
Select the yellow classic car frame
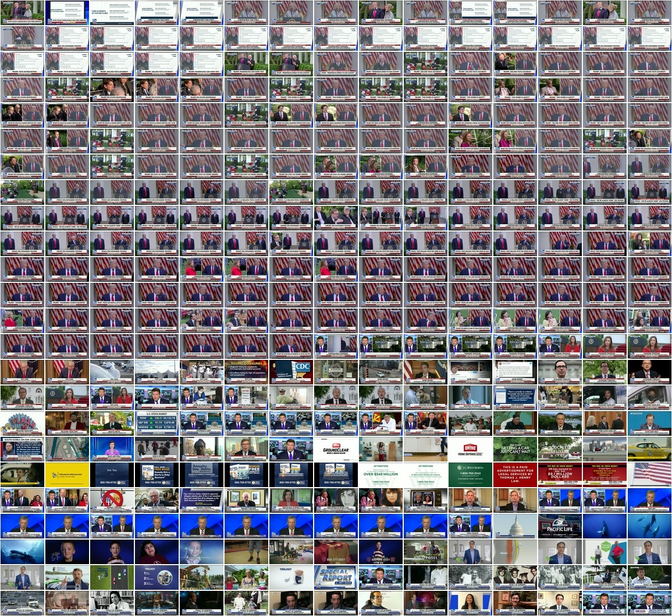tap(650, 448)
